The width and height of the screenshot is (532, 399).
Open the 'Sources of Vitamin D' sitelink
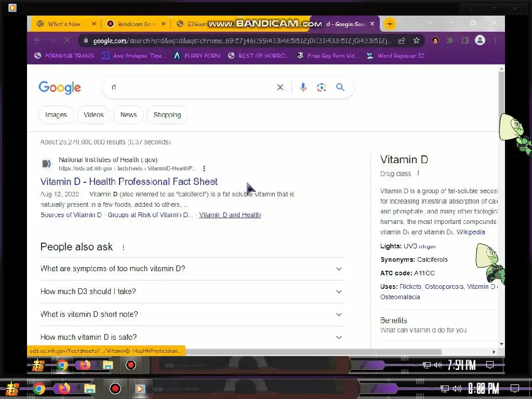click(x=71, y=215)
